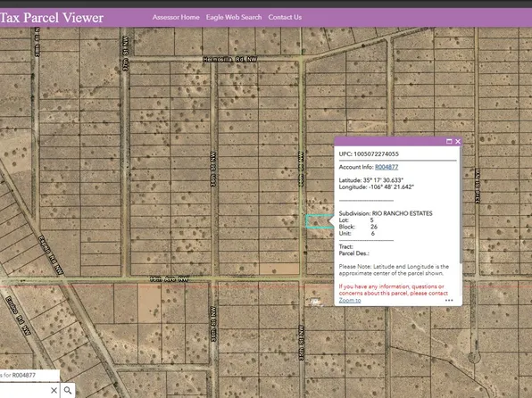Clear the search box with X
Image resolution: width=532 pixels, height=398 pixels.
click(54, 390)
